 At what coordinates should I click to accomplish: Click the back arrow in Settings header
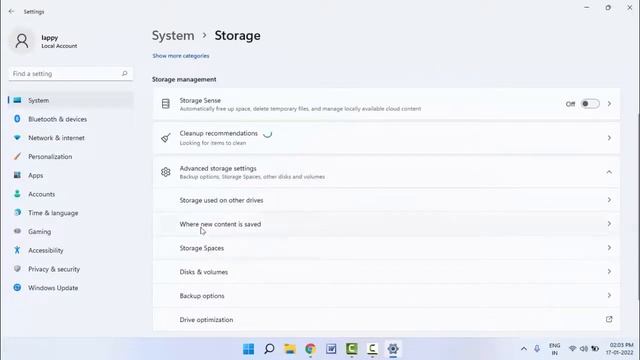tap(11, 11)
